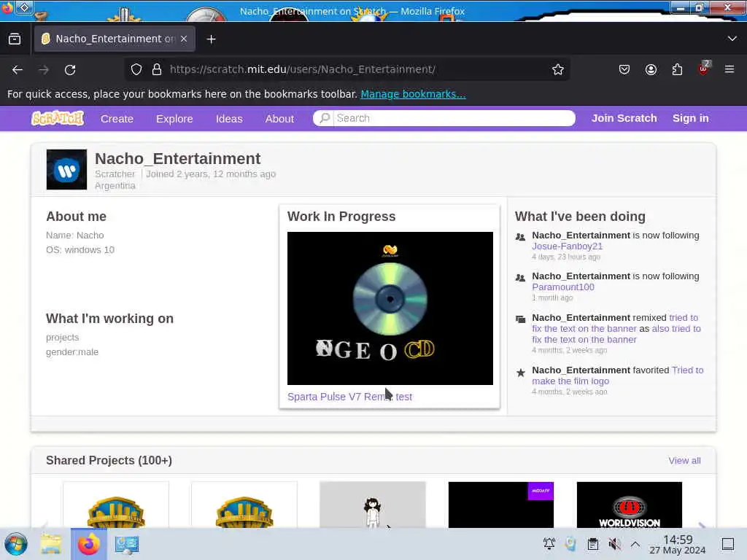The image size is (747, 560).
Task: View site security via the padlock icon
Action: pos(157,69)
